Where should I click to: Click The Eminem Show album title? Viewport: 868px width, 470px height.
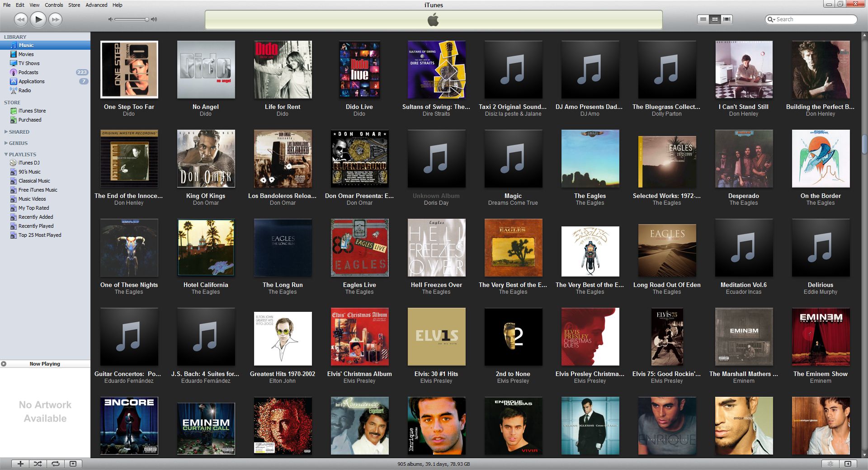821,374
